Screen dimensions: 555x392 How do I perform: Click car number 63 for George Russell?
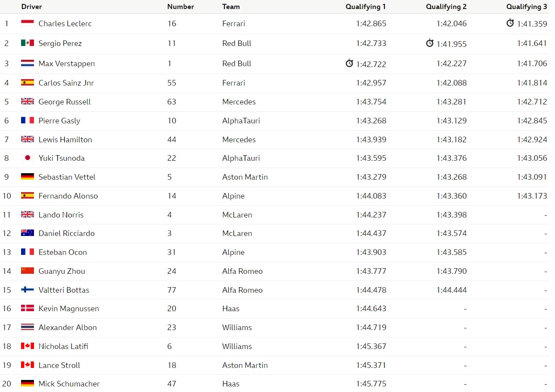pyautogui.click(x=172, y=102)
